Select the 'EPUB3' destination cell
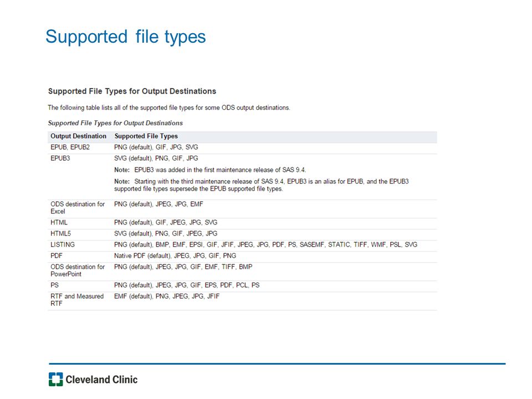 pyautogui.click(x=60, y=158)
